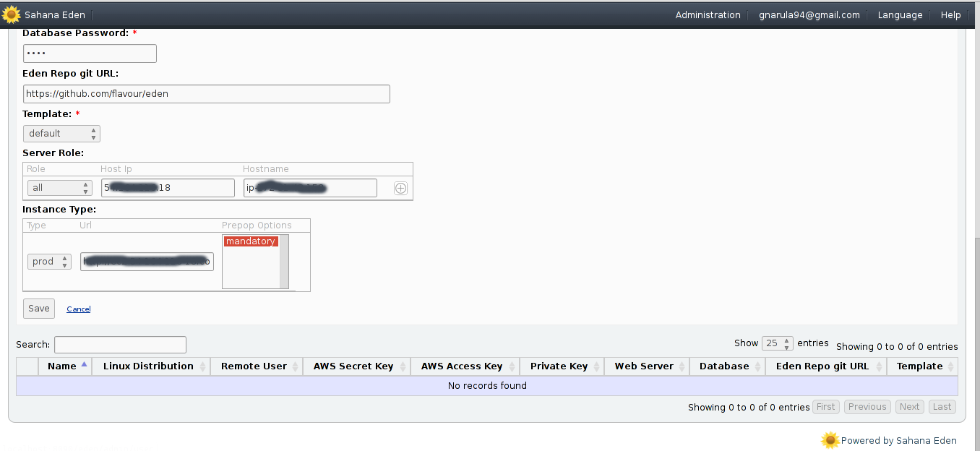Sort table by Name column arrow
This screenshot has height=451, width=980.
[x=85, y=366]
